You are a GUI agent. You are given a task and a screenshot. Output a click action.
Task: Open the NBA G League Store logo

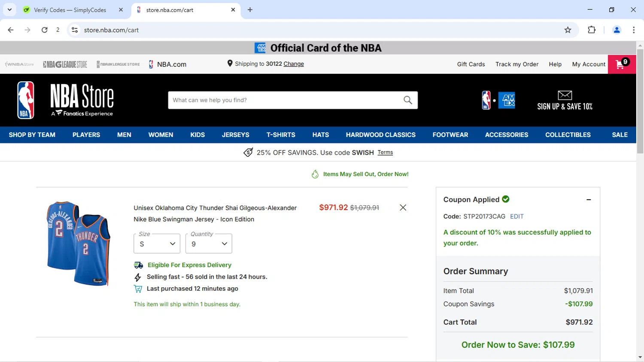[65, 64]
